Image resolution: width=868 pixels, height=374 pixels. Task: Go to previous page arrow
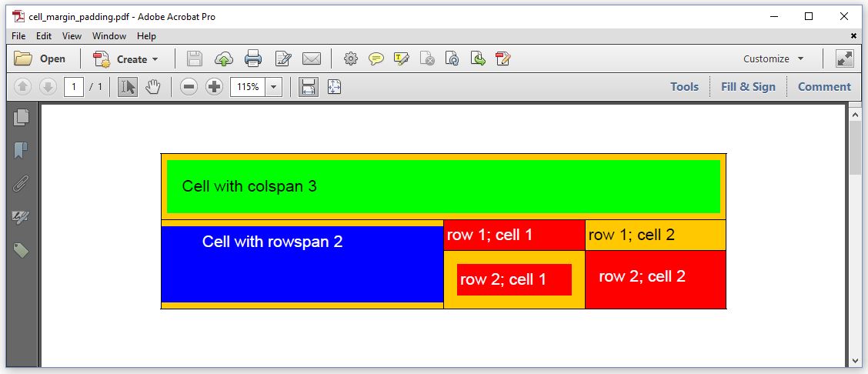coord(22,87)
